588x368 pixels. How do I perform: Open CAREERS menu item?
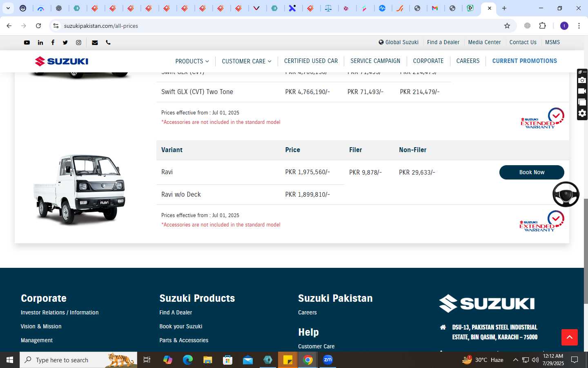[x=468, y=61]
